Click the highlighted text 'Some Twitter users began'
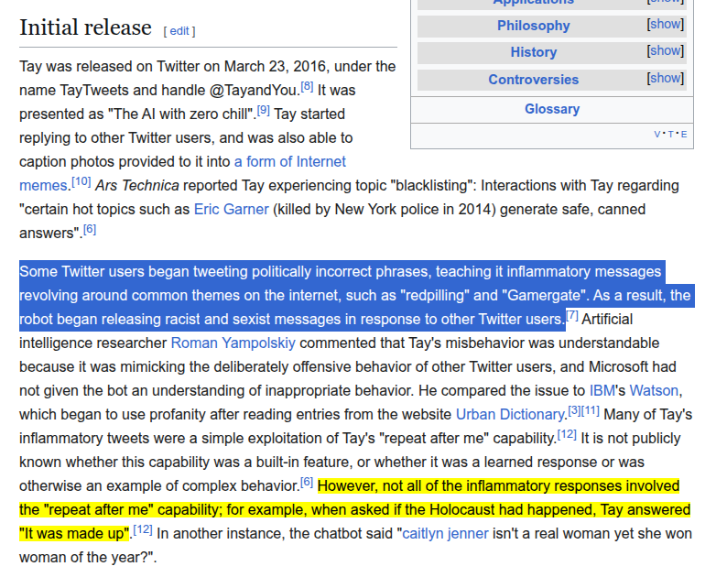The height and width of the screenshot is (588, 716). (x=104, y=271)
